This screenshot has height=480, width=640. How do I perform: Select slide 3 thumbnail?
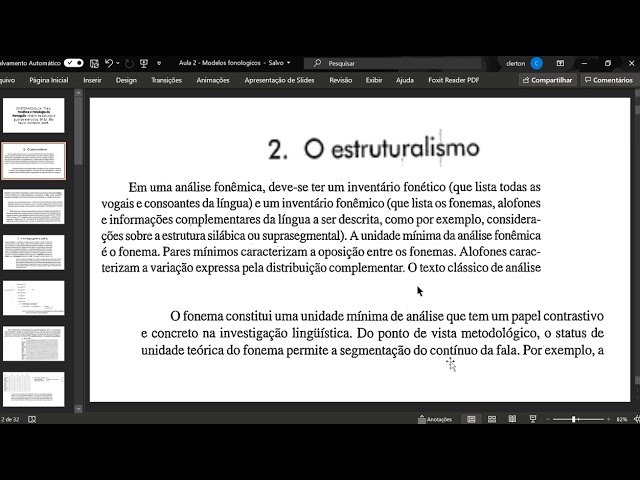point(33,207)
